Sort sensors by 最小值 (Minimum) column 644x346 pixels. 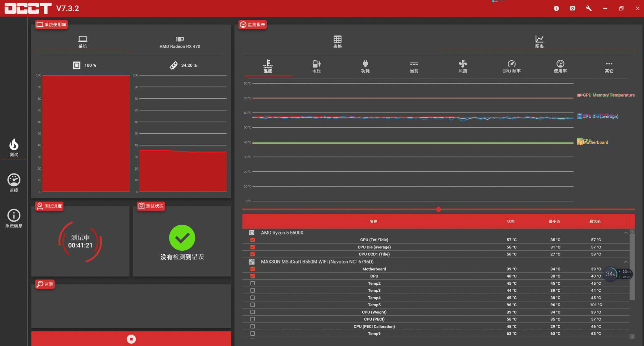(554, 221)
